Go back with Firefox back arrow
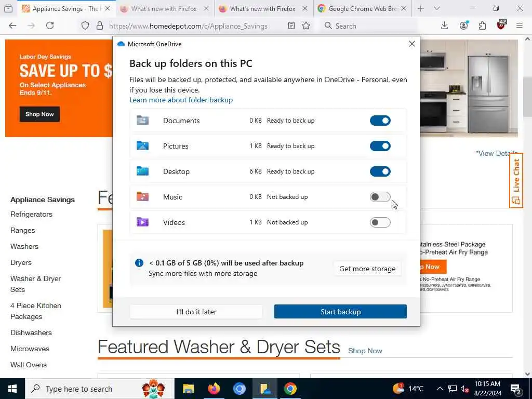The image size is (532, 399). point(12,26)
